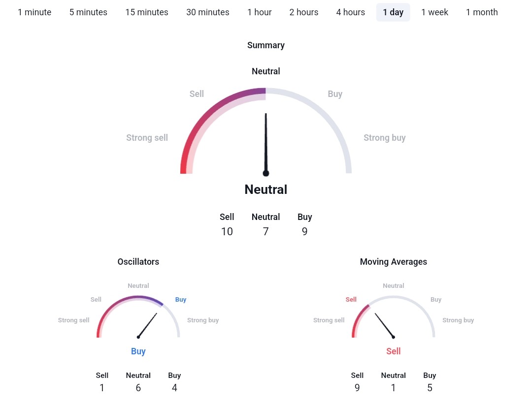This screenshot has height=406, width=532.
Task: Switch to the 5 minutes timeframe
Action: point(88,12)
